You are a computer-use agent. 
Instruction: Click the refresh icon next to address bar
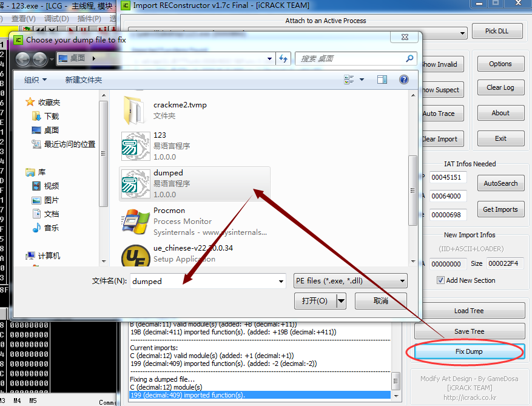[x=283, y=59]
